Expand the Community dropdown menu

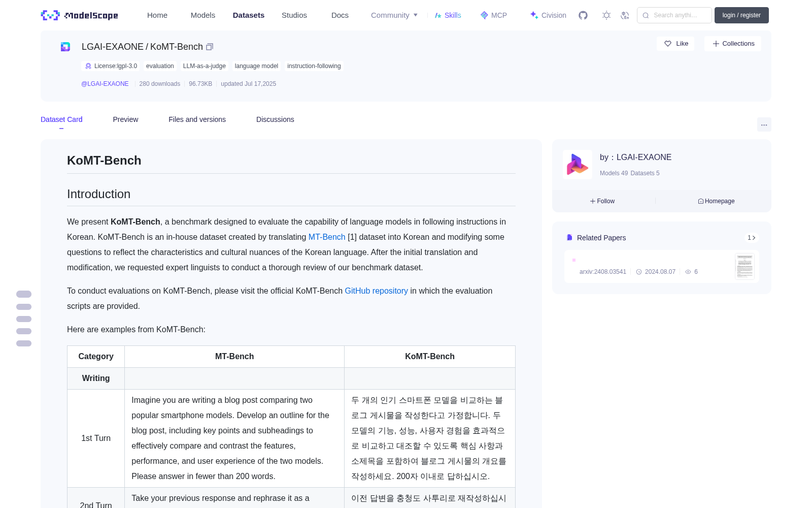click(x=394, y=15)
